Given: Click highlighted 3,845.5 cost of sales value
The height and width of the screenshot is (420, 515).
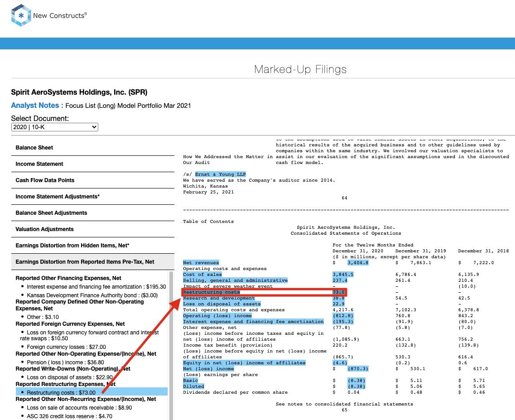Looking at the screenshot, I should [343, 275].
